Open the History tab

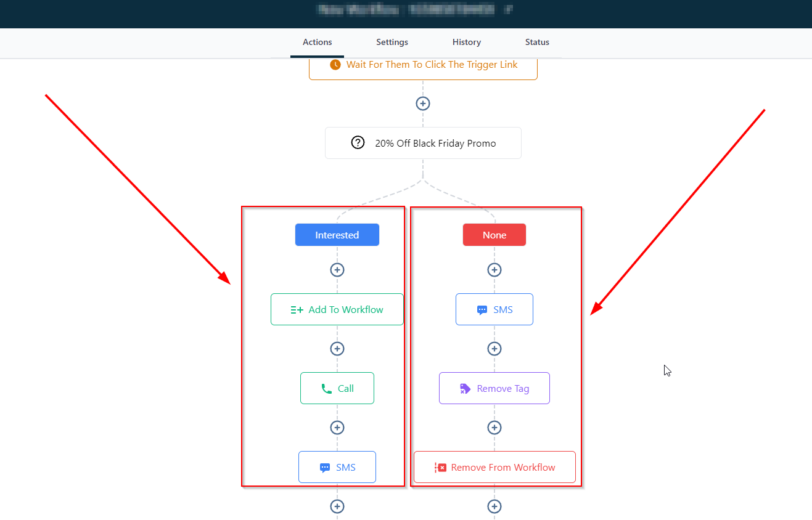tap(466, 43)
